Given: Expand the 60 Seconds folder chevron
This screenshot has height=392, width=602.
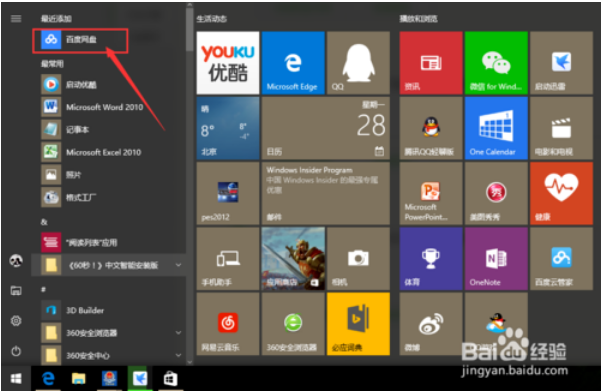Looking at the screenshot, I should 178,265.
